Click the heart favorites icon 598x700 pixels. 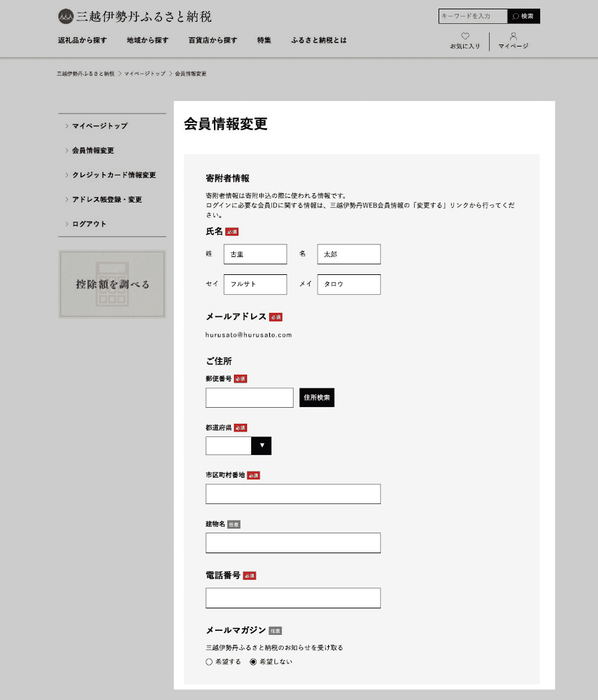(465, 37)
